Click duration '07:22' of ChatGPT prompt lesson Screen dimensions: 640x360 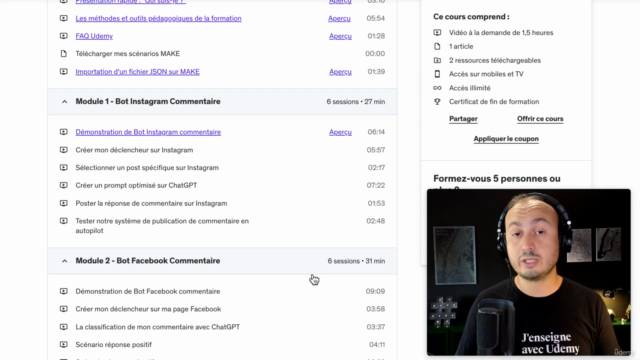point(376,185)
